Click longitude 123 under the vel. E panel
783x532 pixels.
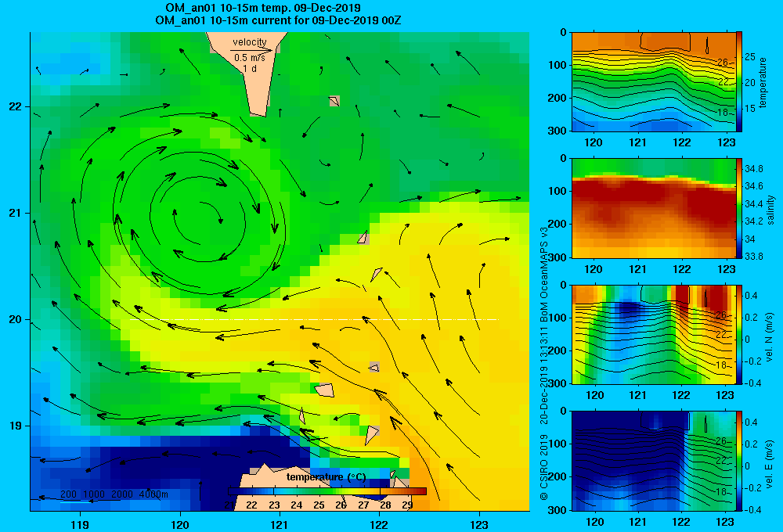coord(725,522)
